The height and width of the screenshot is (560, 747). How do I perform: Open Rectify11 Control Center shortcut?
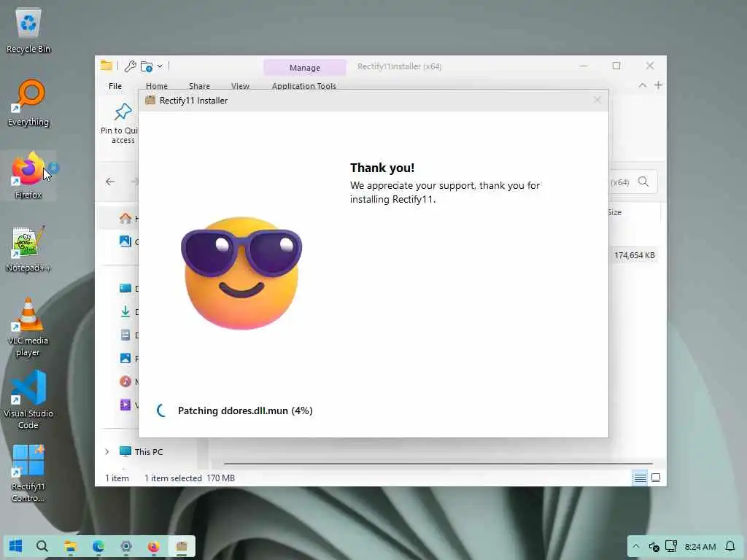28,473
